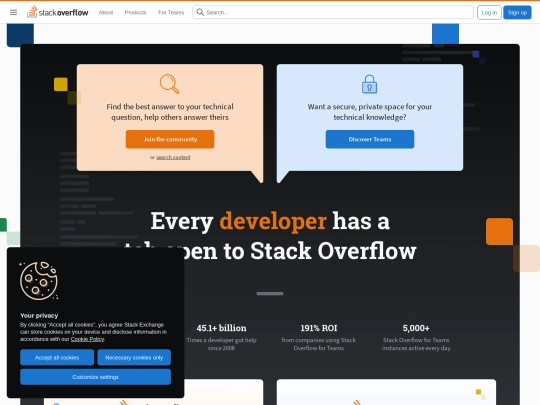Click Discover Teams button
Image resolution: width=540 pixels, height=405 pixels.
(370, 139)
